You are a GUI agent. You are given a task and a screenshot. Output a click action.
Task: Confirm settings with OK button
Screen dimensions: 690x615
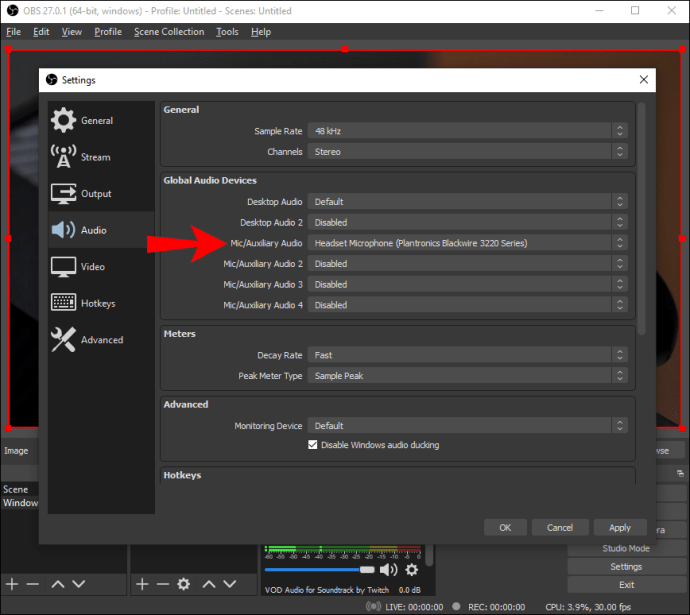click(x=505, y=527)
